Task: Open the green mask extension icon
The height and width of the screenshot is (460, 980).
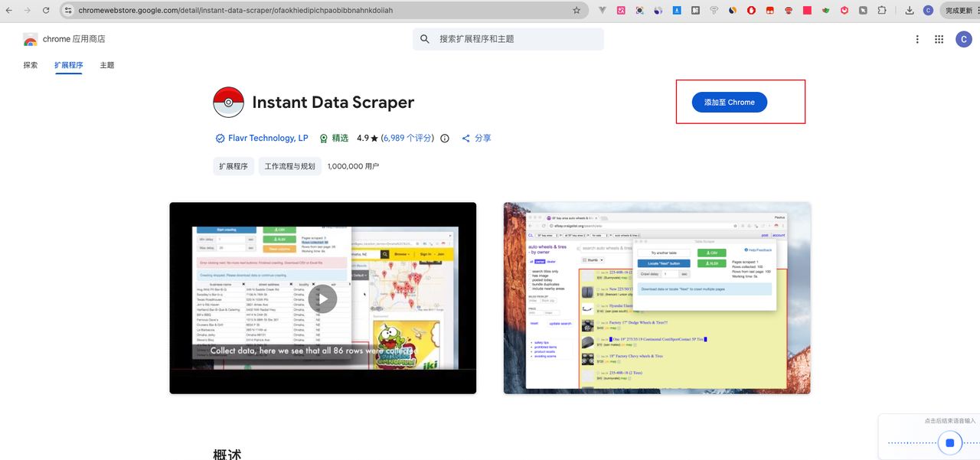Action: (826, 11)
